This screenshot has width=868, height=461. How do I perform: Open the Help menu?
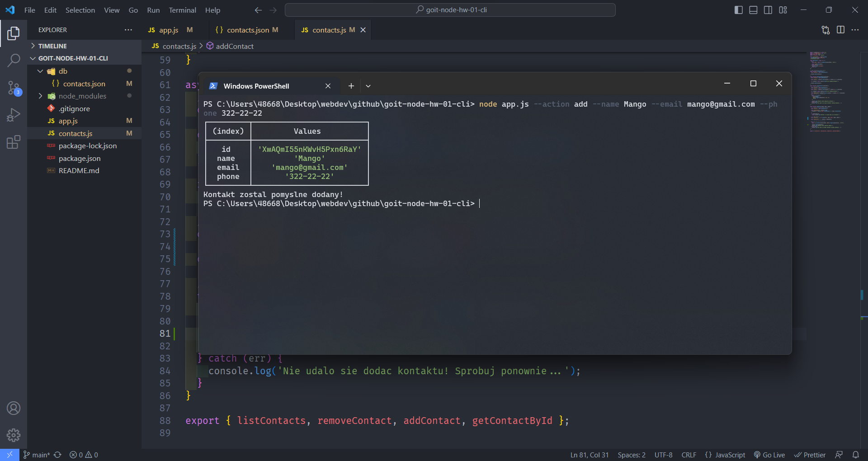click(x=212, y=10)
